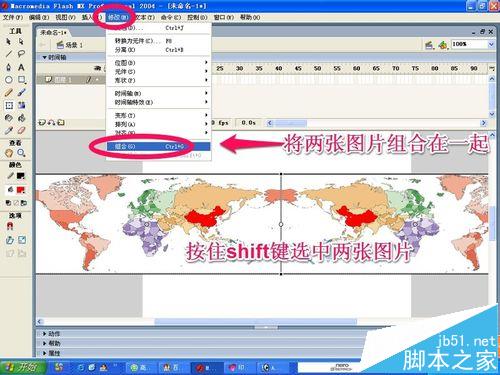Choose the Oval tool
The width and height of the screenshot is (500, 375).
(x=9, y=80)
